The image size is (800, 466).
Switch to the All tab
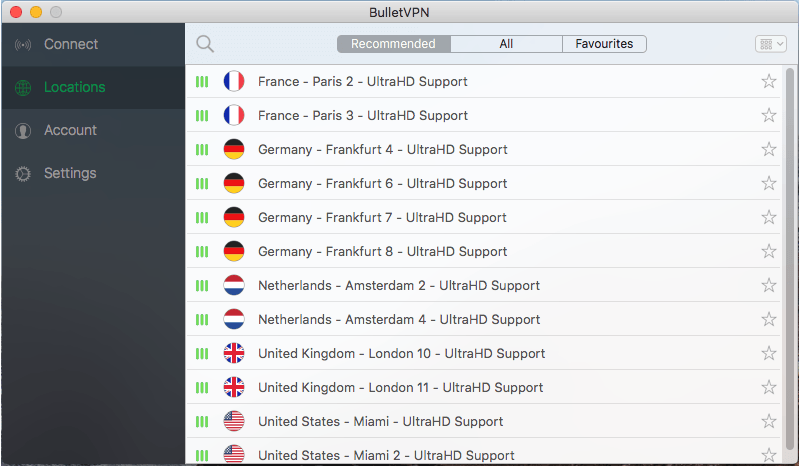pos(506,44)
